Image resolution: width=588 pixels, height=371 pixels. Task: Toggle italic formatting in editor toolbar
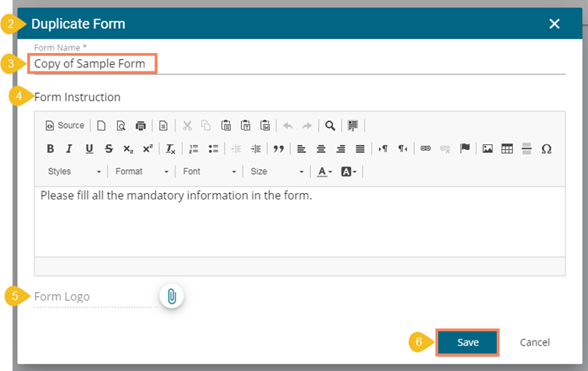[70, 149]
